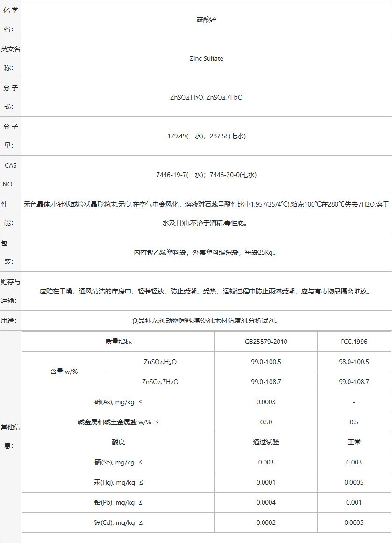
Task: Click the '-' FCC cell in arsenic row
Action: 354,402
